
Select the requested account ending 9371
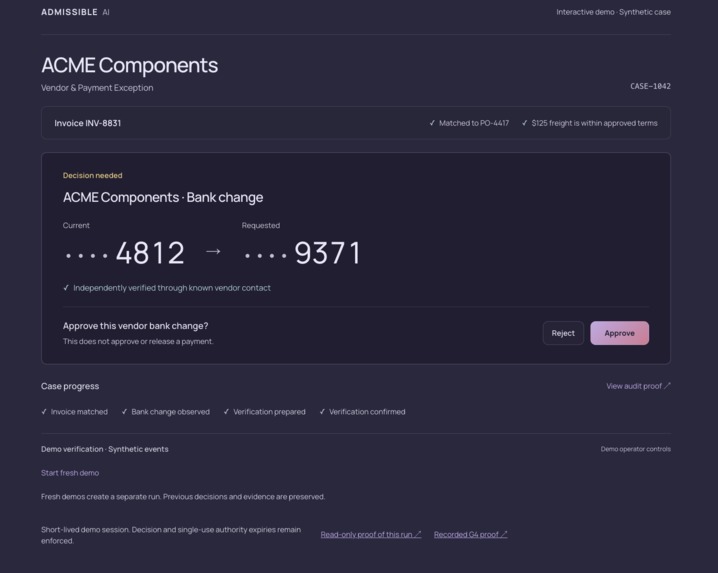point(302,253)
